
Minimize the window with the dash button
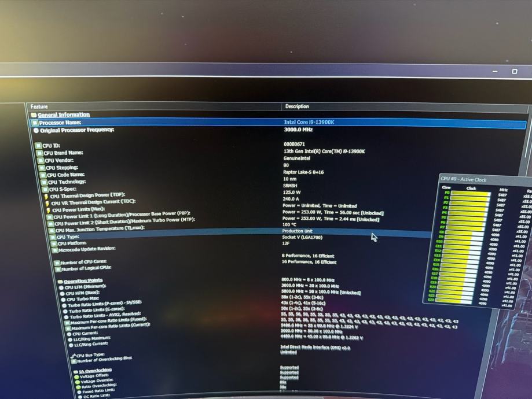495,72
